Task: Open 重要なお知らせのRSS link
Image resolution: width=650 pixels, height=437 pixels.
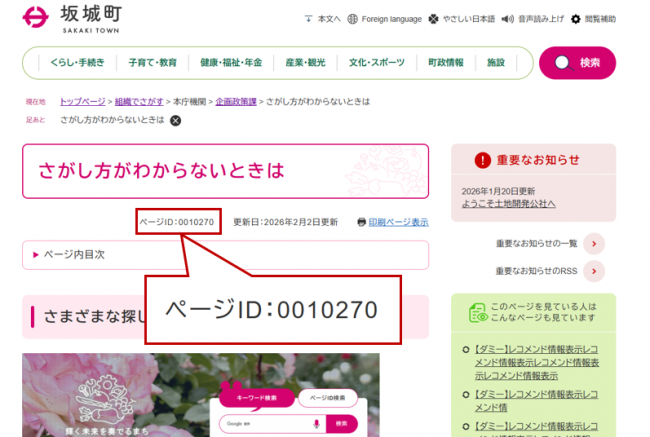Action: [x=536, y=271]
